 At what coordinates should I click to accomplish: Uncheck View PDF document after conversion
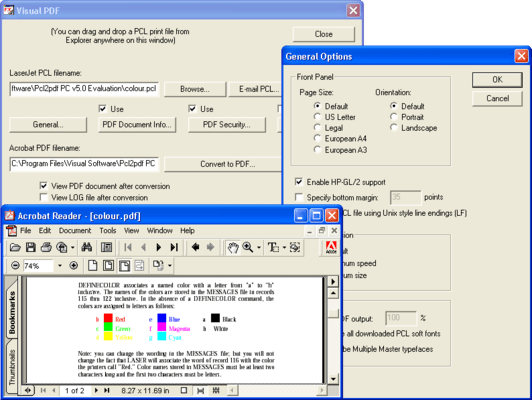point(43,186)
